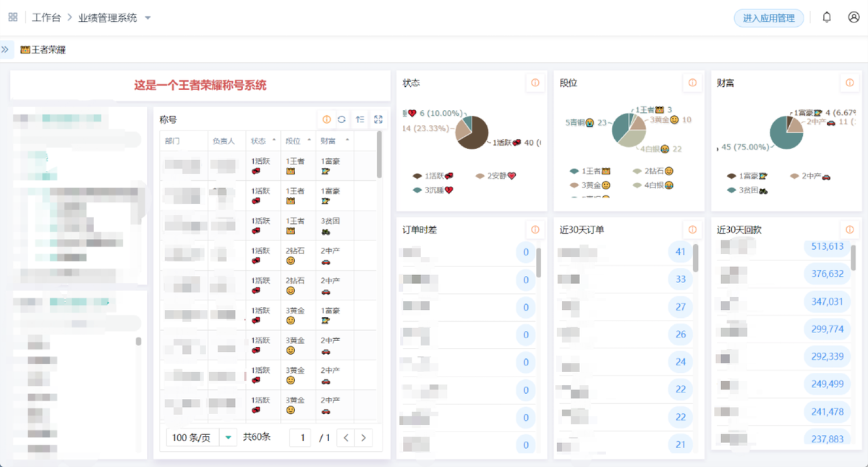Click large teal slice in 财富 pie

781,136
